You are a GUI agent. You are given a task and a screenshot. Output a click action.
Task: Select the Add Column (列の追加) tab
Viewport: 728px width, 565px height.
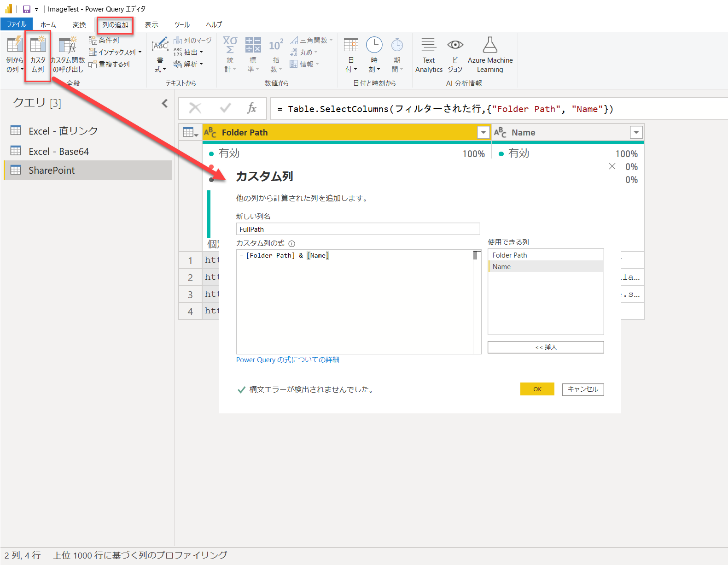[115, 25]
